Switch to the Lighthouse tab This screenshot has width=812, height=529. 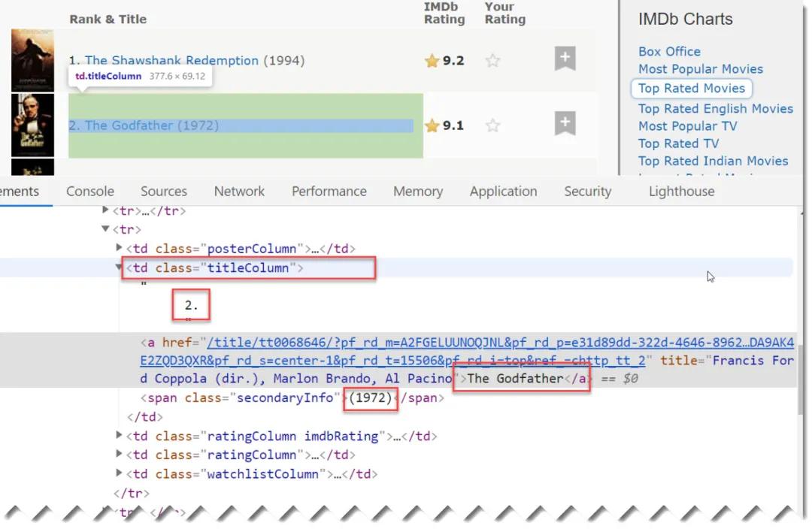pyautogui.click(x=681, y=191)
